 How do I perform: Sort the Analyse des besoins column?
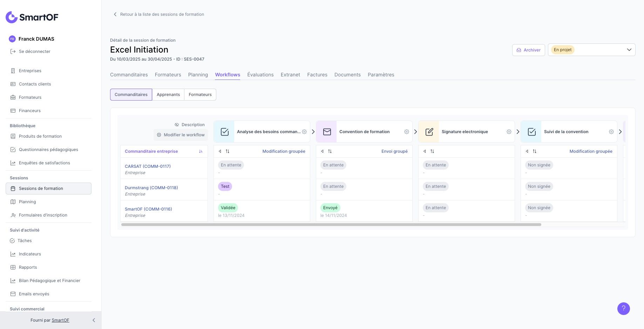228,151
